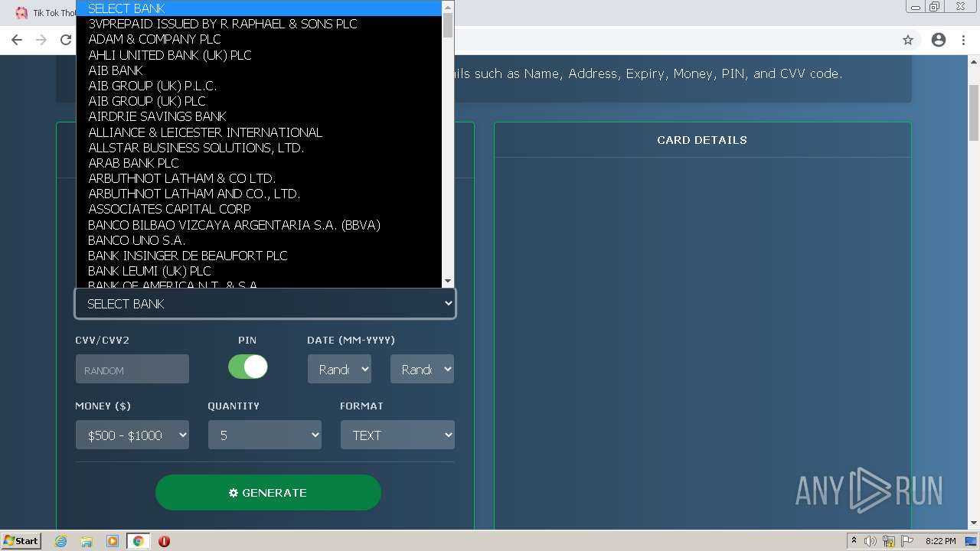Pick BANK INSINGER DE BEAUFORT PLC
Screen dimensions: 980x551
click(x=259, y=256)
